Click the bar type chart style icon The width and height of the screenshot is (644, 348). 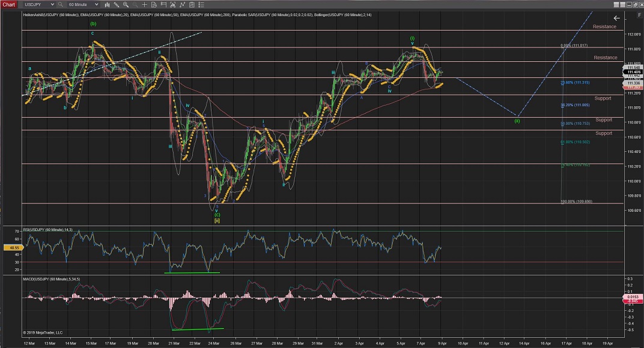click(107, 4)
